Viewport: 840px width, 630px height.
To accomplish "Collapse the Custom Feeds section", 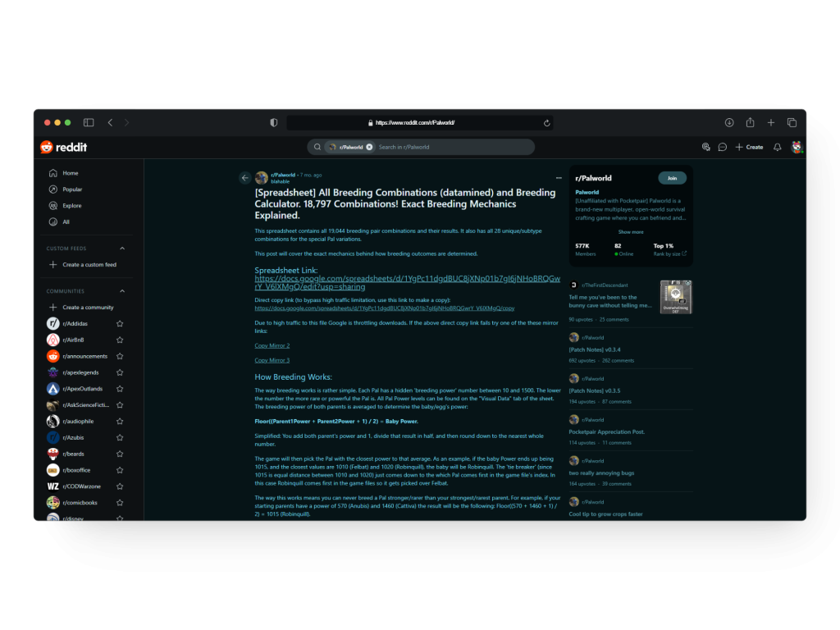I will (122, 249).
